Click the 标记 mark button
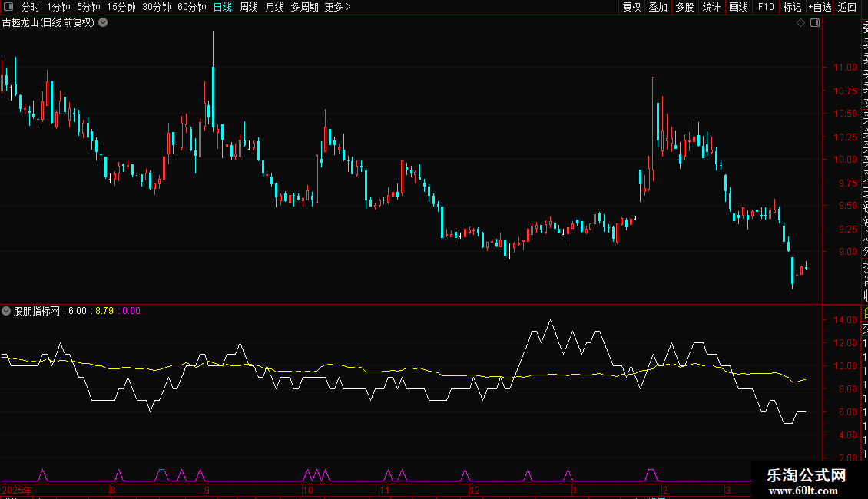Image resolution: width=868 pixels, height=499 pixels. (792, 7)
